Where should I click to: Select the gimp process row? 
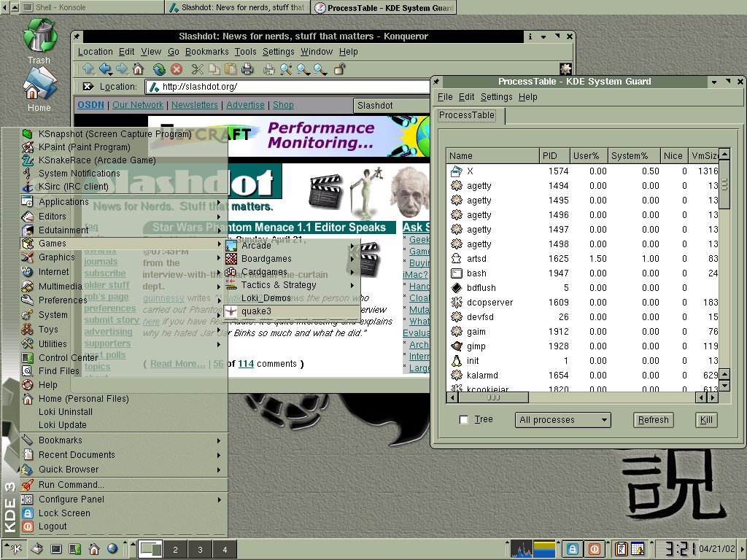click(x=583, y=346)
